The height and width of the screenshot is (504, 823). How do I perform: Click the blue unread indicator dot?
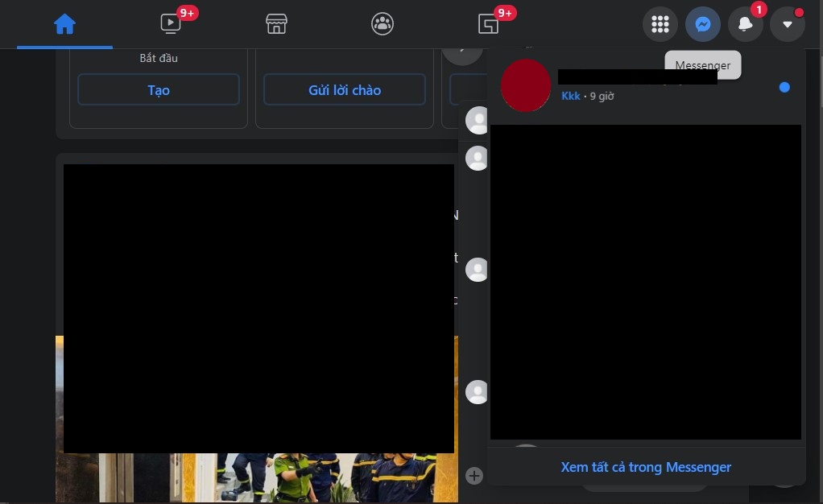[784, 87]
